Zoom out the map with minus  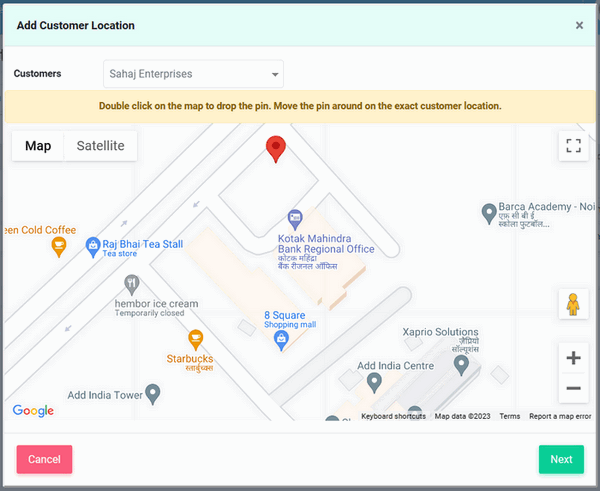coord(573,388)
